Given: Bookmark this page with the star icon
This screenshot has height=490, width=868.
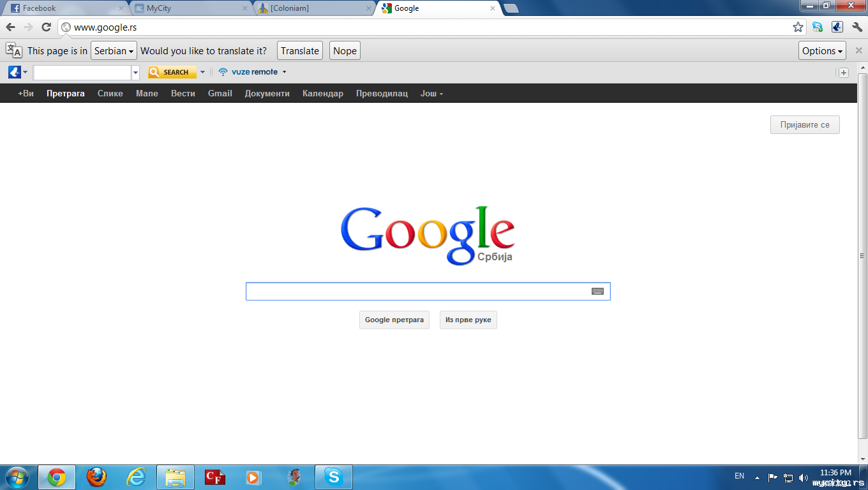Looking at the screenshot, I should (798, 27).
